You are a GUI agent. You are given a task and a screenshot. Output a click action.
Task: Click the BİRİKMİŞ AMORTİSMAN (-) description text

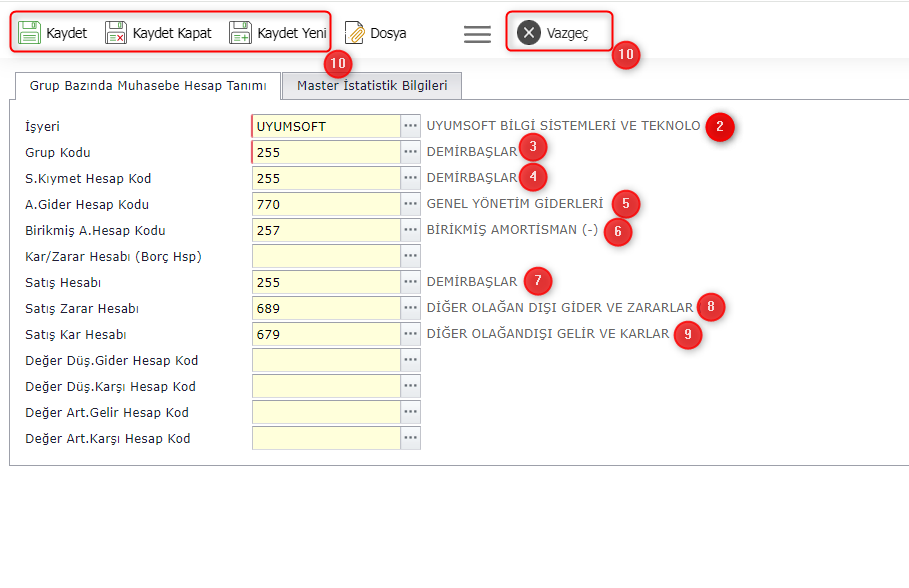click(x=512, y=230)
